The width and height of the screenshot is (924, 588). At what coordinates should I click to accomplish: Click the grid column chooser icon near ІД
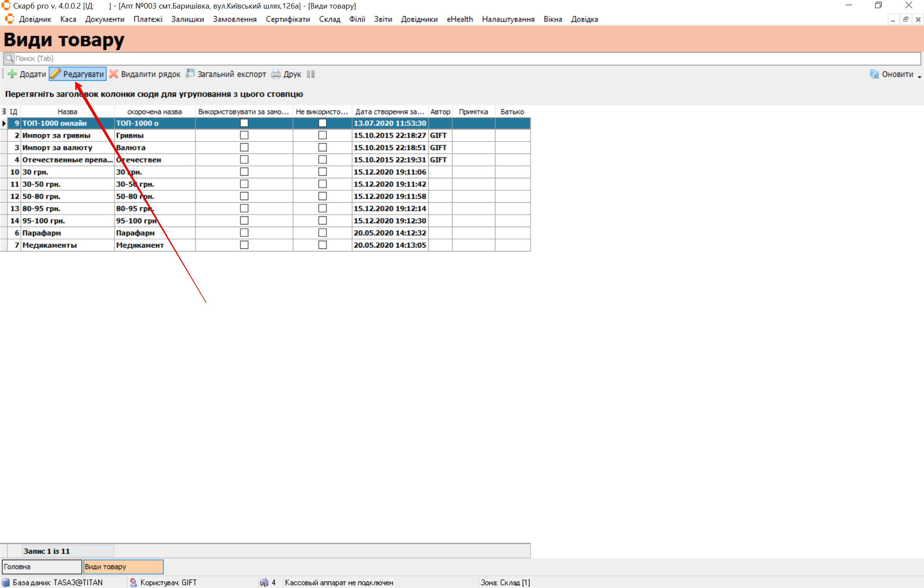click(x=4, y=112)
